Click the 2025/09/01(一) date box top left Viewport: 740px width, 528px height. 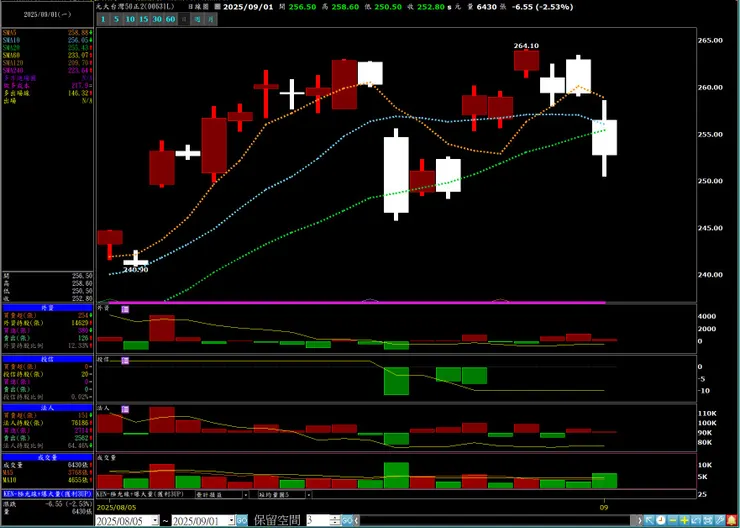47,14
